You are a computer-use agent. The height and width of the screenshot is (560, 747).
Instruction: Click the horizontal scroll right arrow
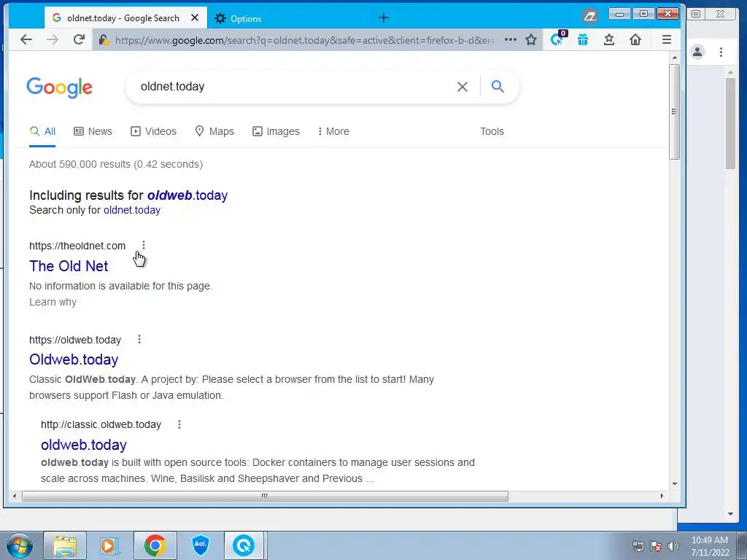(x=662, y=496)
